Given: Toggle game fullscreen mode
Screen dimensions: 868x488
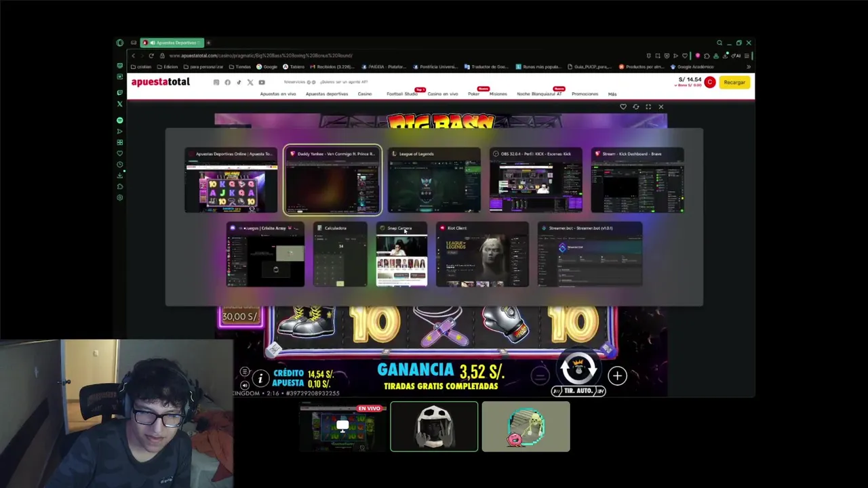Looking at the screenshot, I should pyautogui.click(x=648, y=106).
